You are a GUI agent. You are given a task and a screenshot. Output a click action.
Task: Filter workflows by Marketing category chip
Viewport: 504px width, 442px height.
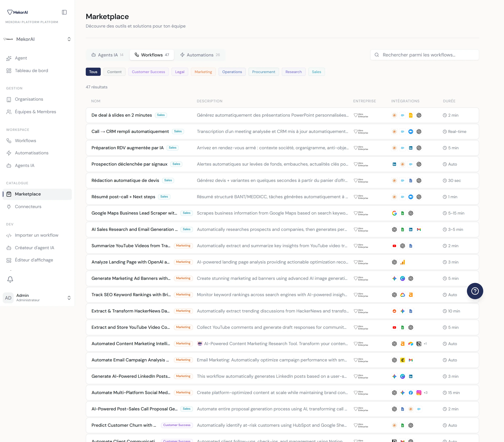[203, 72]
